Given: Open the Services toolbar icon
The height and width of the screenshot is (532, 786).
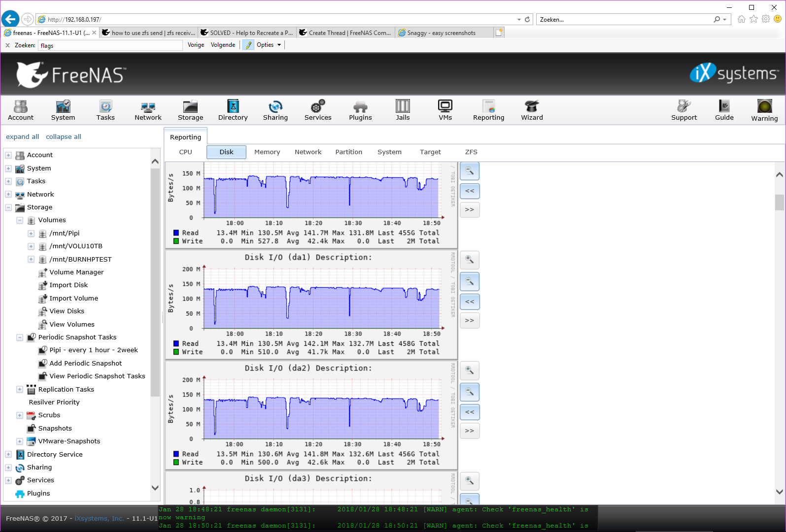Looking at the screenshot, I should pyautogui.click(x=318, y=110).
